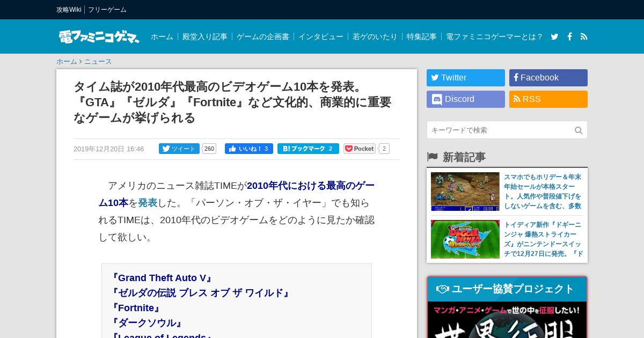644x338 pixels.
Task: Open the 攻略Wiki link in top bar
Action: [69, 10]
